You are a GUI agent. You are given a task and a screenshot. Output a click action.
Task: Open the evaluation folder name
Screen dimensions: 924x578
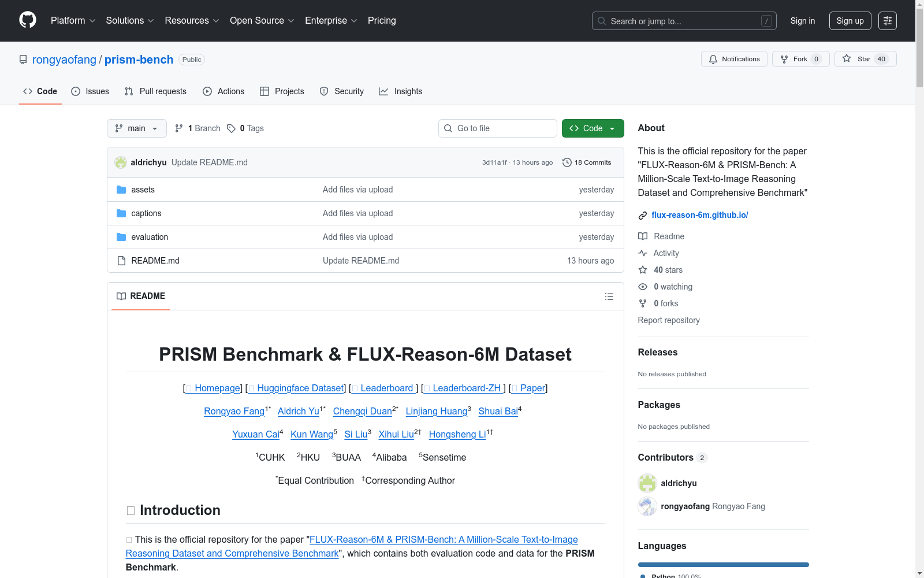(150, 237)
